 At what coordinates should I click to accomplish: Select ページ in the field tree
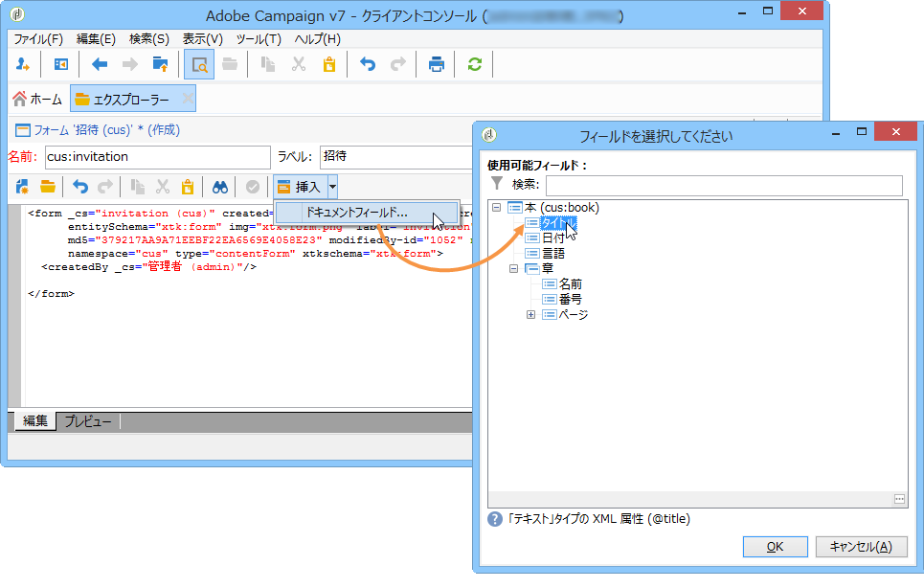click(574, 315)
